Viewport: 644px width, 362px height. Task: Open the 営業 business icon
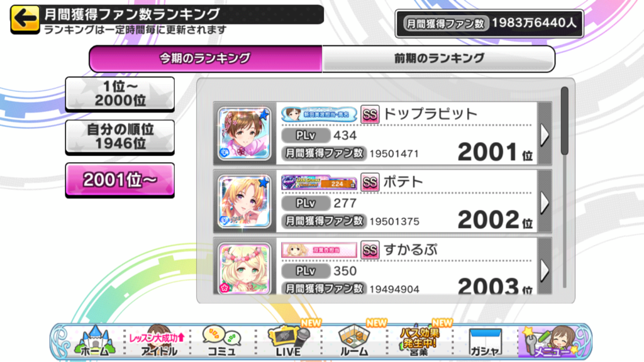[419, 340]
